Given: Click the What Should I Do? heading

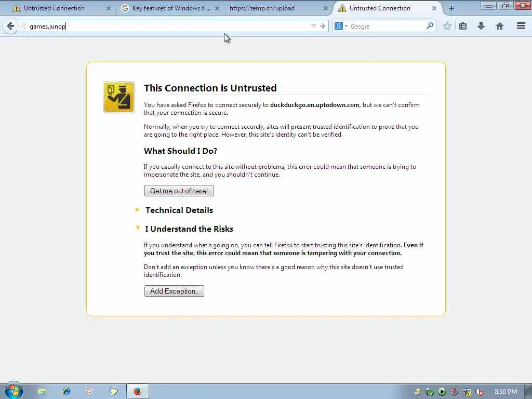Looking at the screenshot, I should [180, 151].
